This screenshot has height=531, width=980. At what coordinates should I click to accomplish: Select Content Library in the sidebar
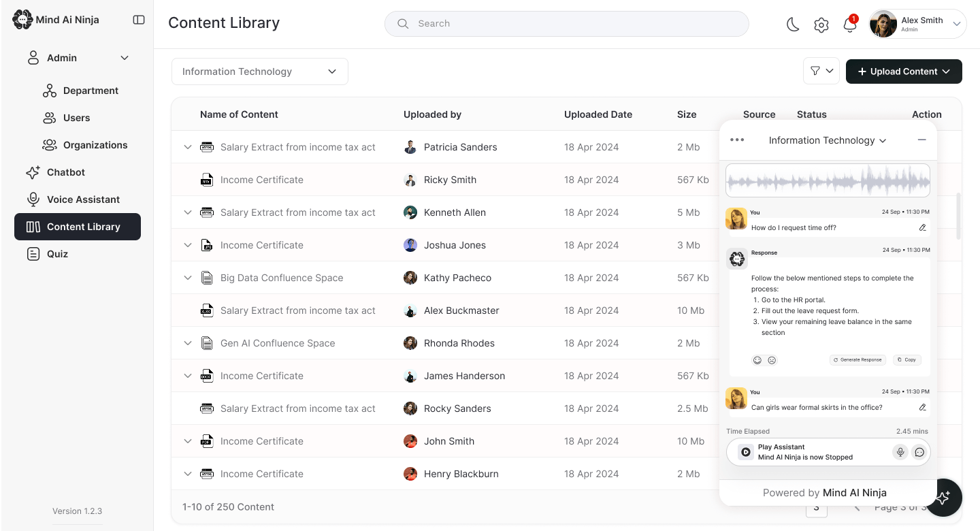click(78, 227)
